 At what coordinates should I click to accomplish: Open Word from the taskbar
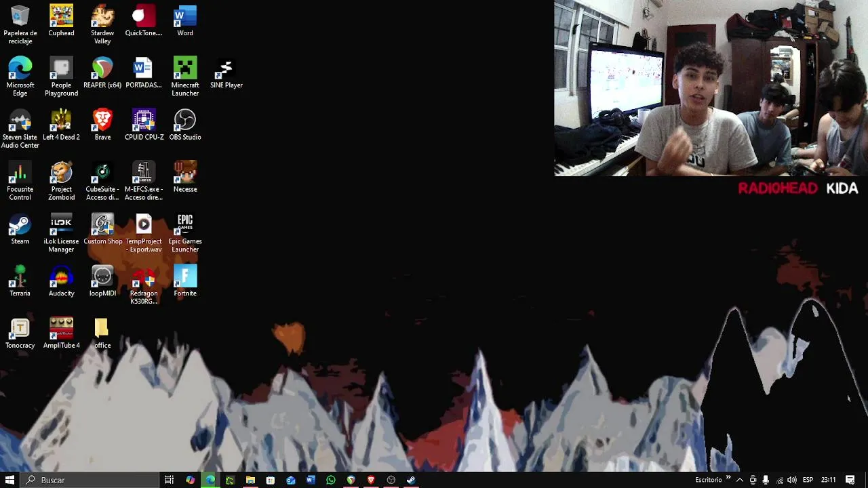coord(311,480)
